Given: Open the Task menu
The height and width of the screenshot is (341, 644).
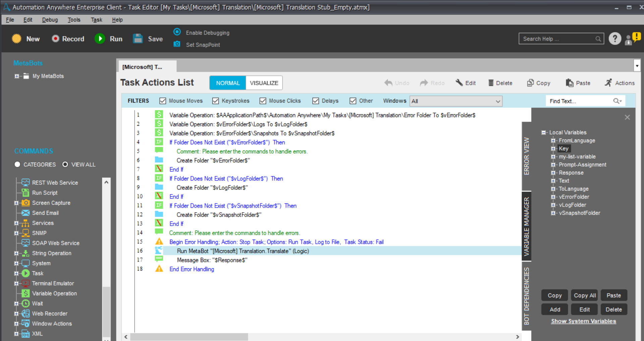Looking at the screenshot, I should [97, 20].
